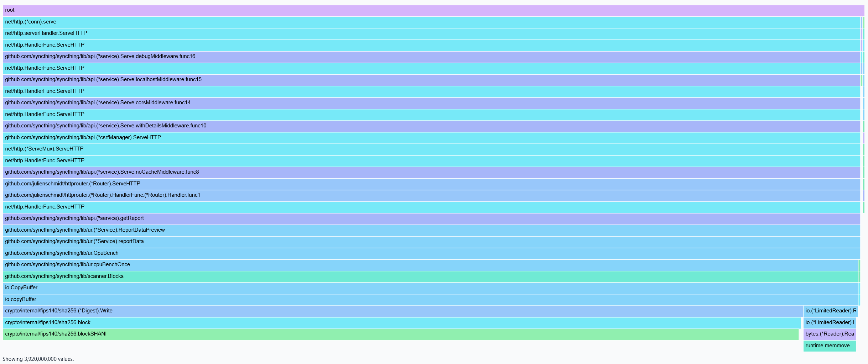Select the net/http.(*conn).serve frame
The image size is (868, 364).
click(431, 22)
